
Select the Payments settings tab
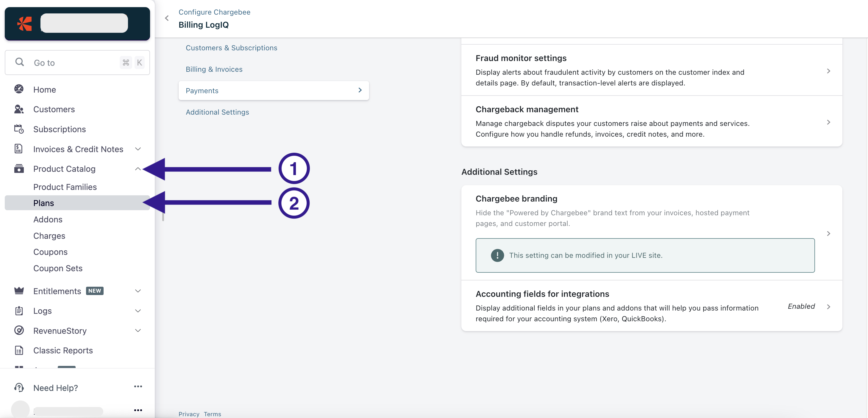[274, 90]
